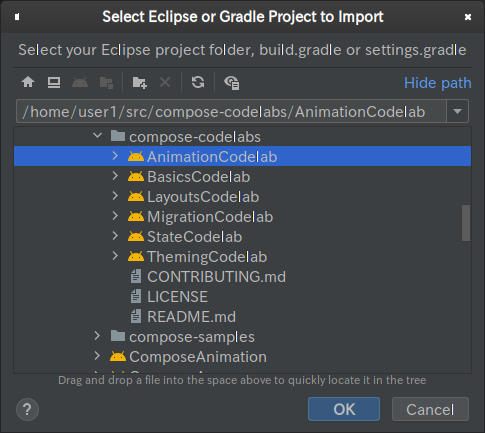Go to the Home directory icon
The height and width of the screenshot is (433, 485).
[x=28, y=82]
